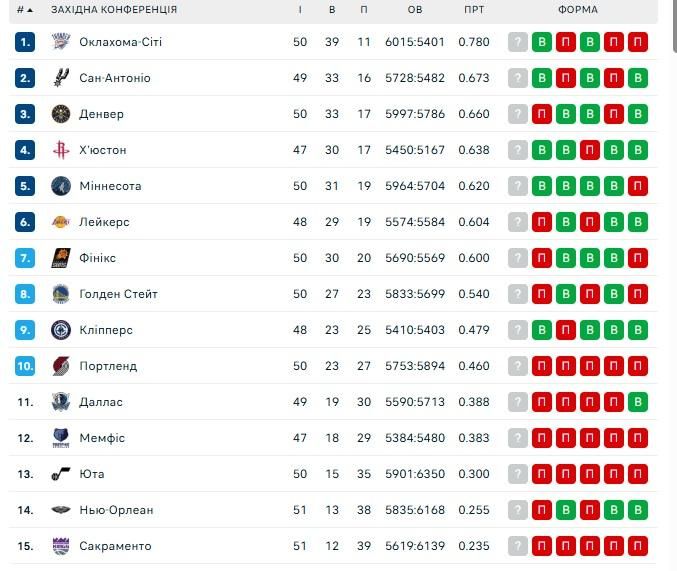This screenshot has width=677, height=571.
Task: Sort table by the # rank column
Action: point(24,10)
